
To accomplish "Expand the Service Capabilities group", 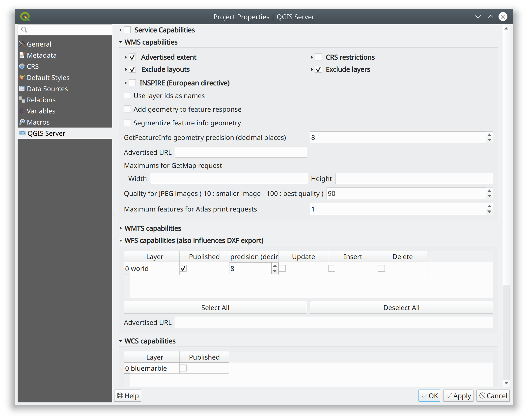I will point(121,30).
